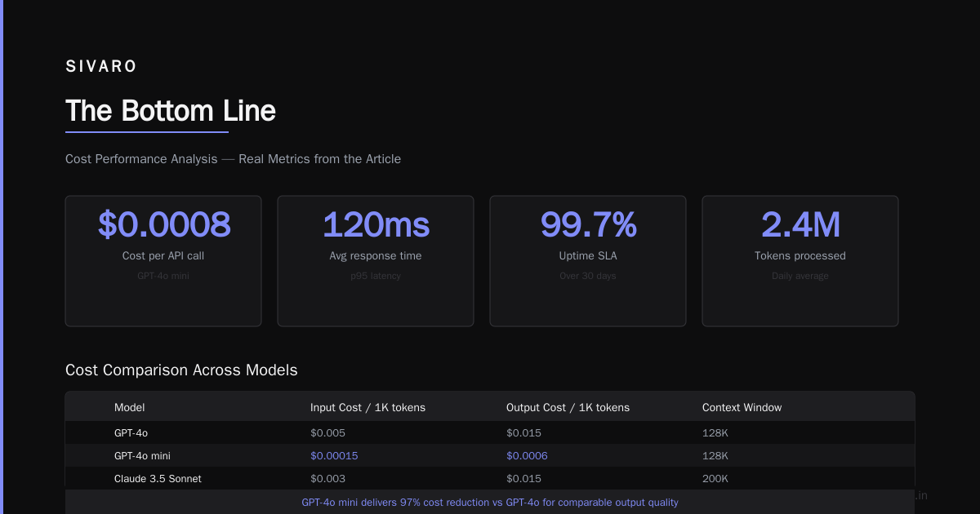
Task: Click the Cost Comparison Across Models heading
Action: [181, 370]
